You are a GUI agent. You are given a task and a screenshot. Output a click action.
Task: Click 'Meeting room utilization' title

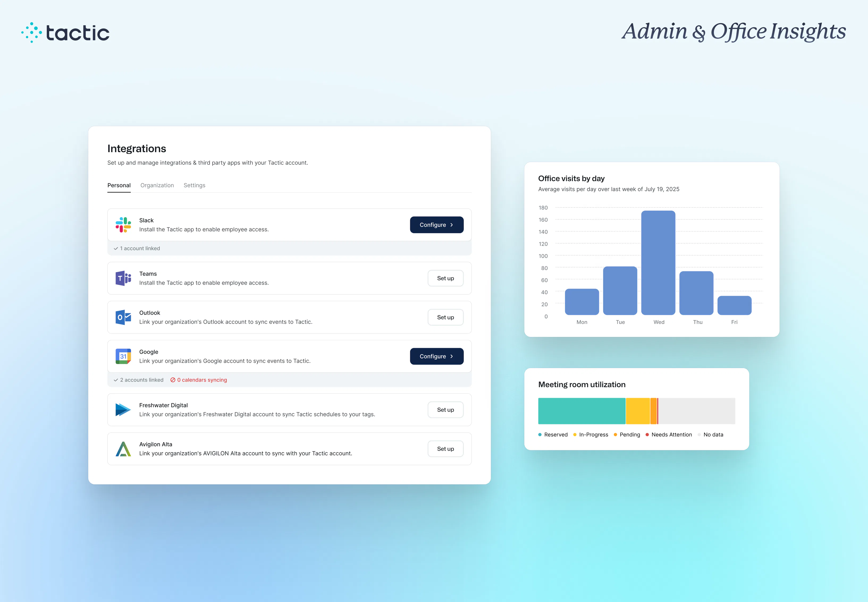tap(582, 385)
